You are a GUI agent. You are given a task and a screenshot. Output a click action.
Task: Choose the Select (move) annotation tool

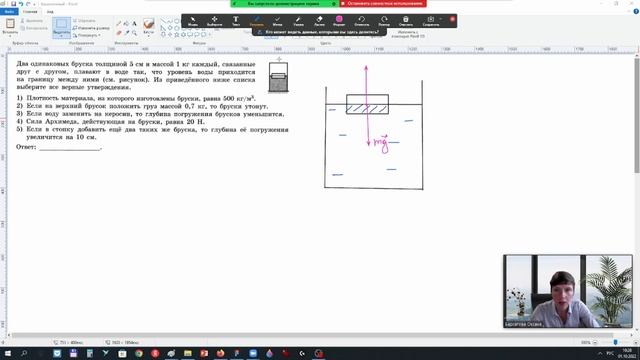click(x=214, y=21)
